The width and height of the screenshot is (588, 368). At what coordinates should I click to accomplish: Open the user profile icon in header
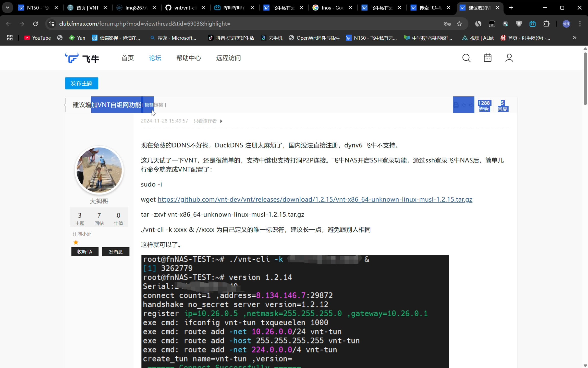click(509, 58)
